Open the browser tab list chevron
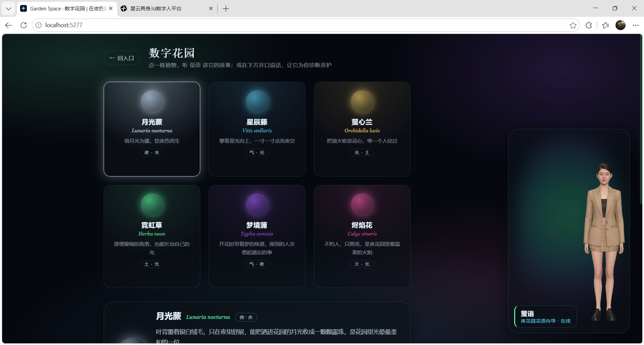Viewport: 644px width, 345px height. click(8, 9)
